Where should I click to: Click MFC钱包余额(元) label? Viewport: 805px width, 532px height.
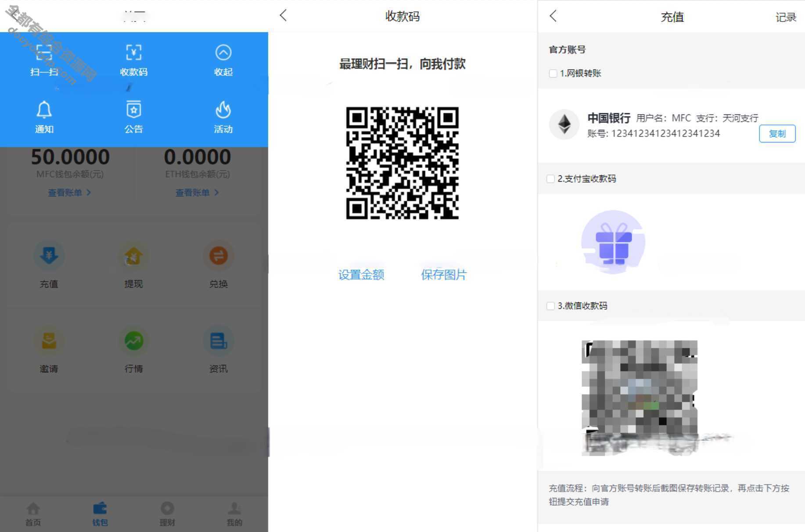(70, 175)
